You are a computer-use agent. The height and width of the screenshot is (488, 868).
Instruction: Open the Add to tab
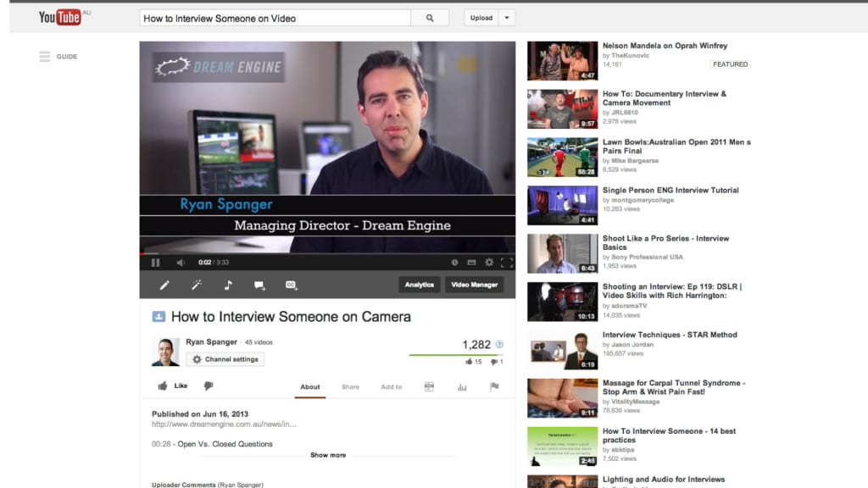(392, 386)
